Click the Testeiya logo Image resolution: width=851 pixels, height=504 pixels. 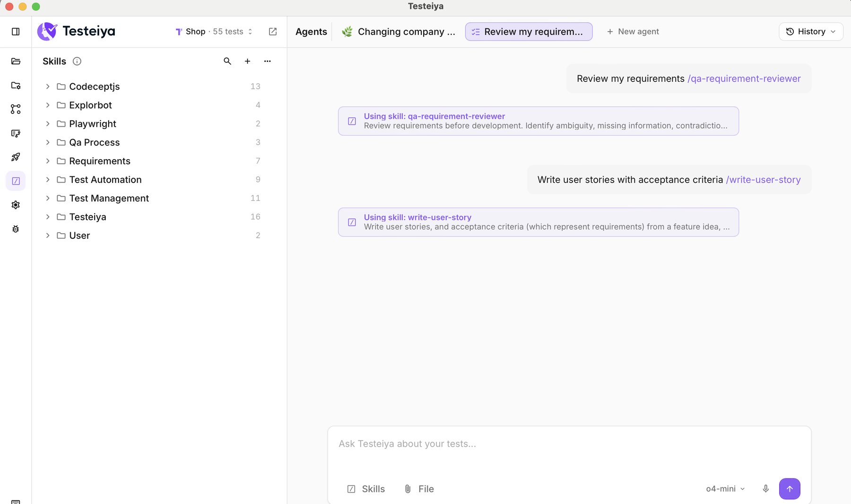coord(76,32)
